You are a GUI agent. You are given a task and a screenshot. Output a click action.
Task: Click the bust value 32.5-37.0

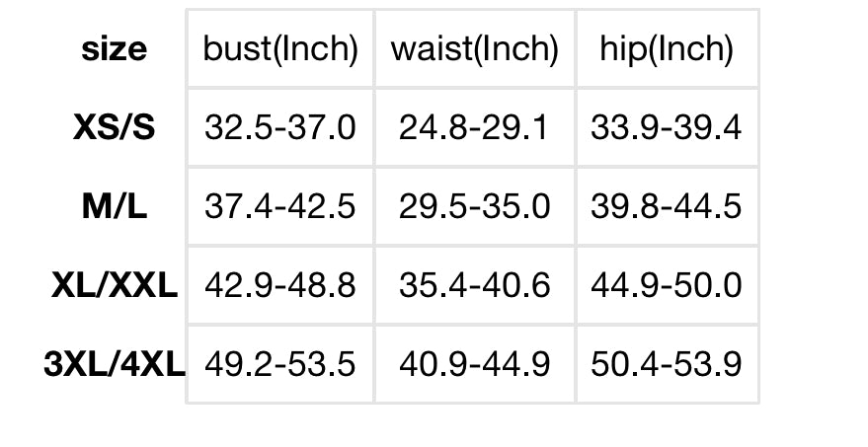[280, 127]
